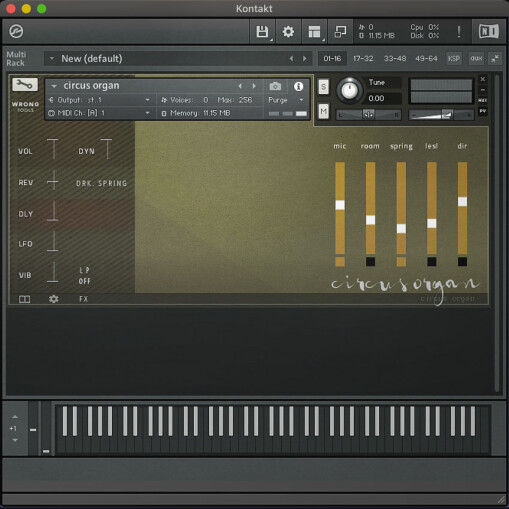This screenshot has height=509, width=509.
Task: Adjust the spring volume fader handle
Action: (x=401, y=228)
